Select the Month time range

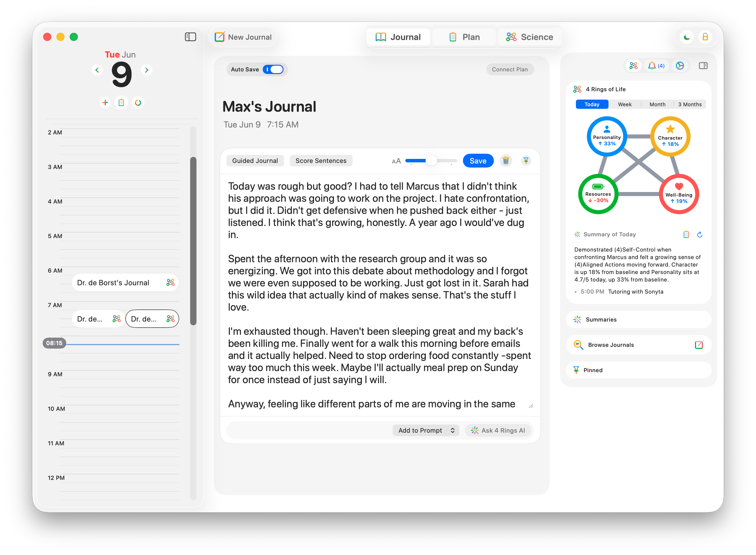coord(657,104)
